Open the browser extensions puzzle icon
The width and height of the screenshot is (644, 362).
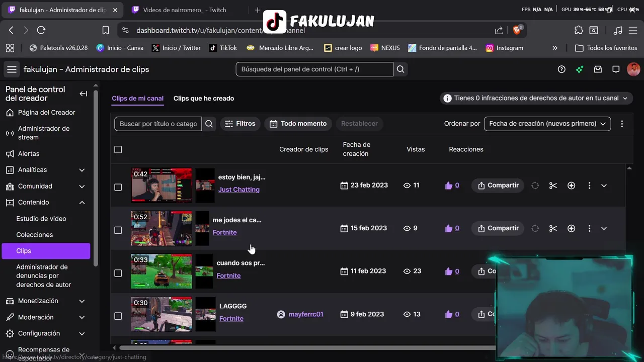click(x=579, y=30)
